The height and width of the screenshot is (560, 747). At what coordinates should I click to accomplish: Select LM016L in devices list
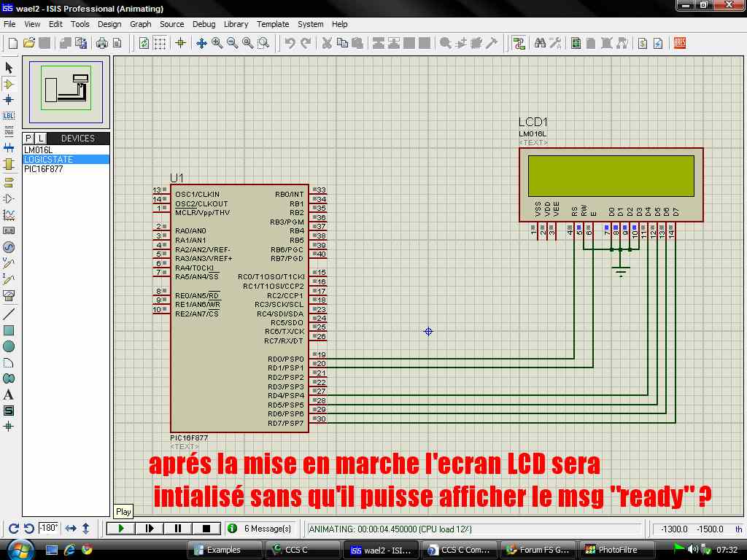tap(66, 150)
